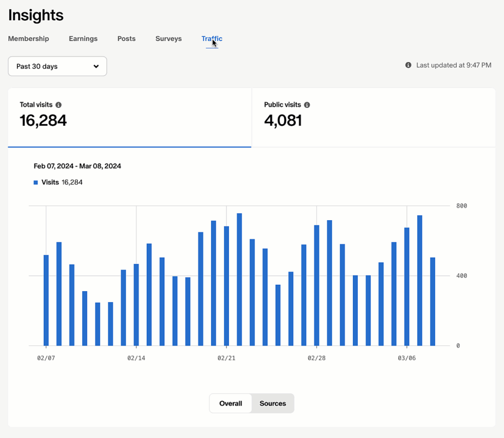Click the chart bar at 02/21

[226, 286]
